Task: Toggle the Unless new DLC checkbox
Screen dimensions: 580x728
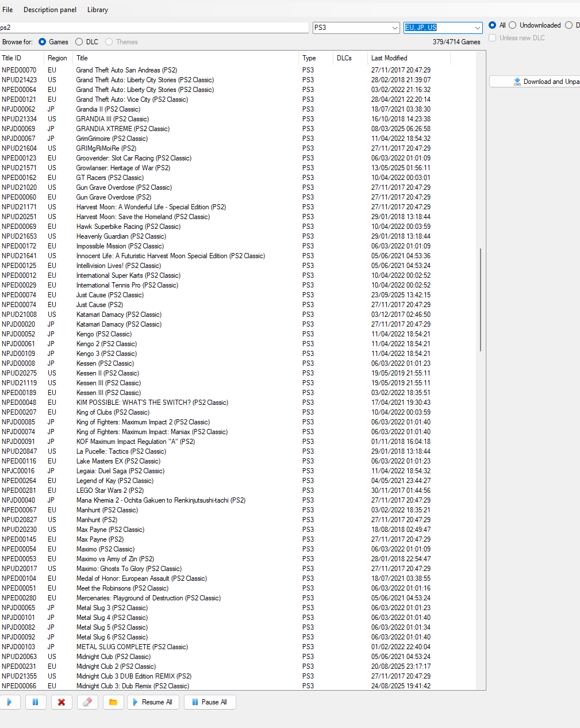Action: [516, 38]
